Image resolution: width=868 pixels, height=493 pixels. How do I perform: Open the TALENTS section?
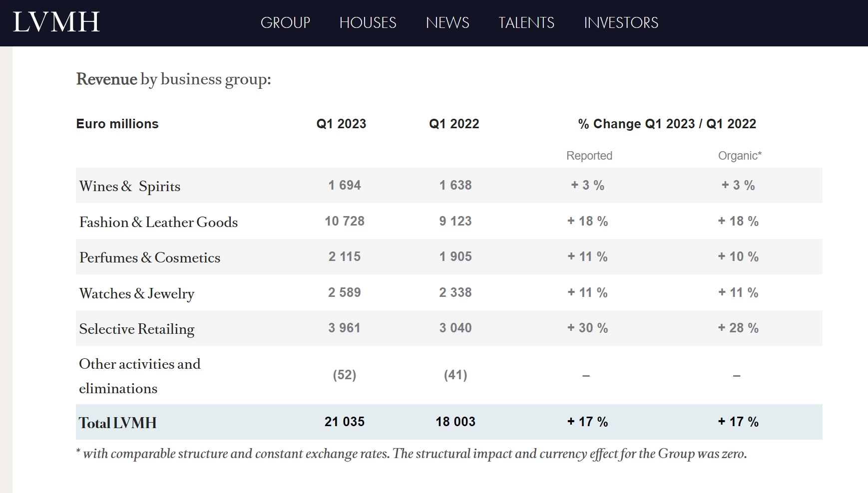coord(526,23)
